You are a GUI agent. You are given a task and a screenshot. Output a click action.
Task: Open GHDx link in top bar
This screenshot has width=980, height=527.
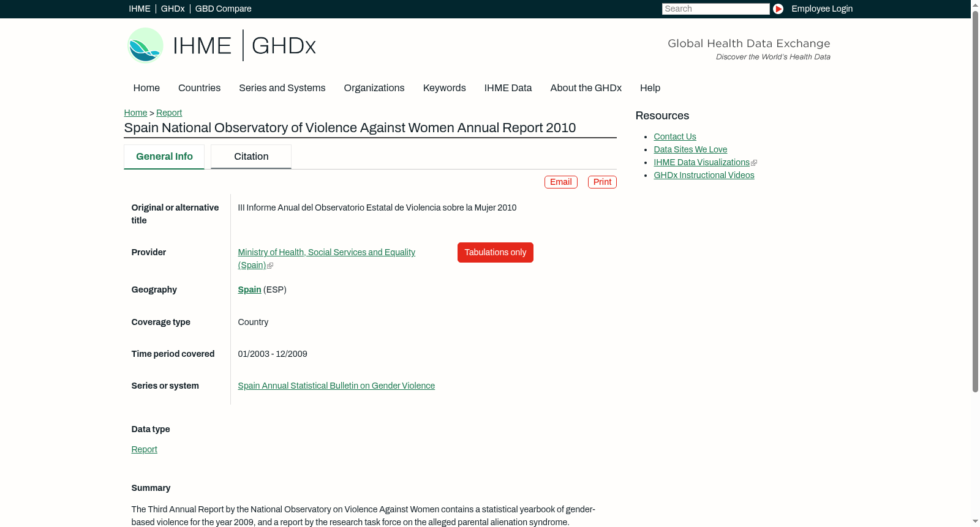point(173,9)
